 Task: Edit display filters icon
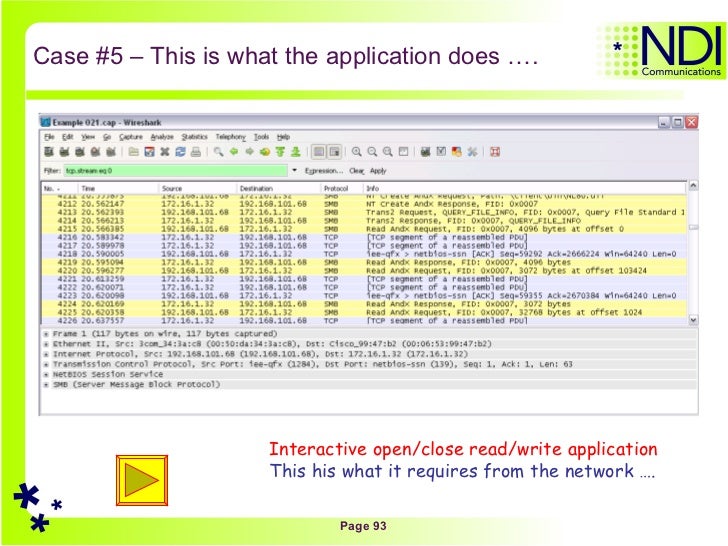click(441, 152)
